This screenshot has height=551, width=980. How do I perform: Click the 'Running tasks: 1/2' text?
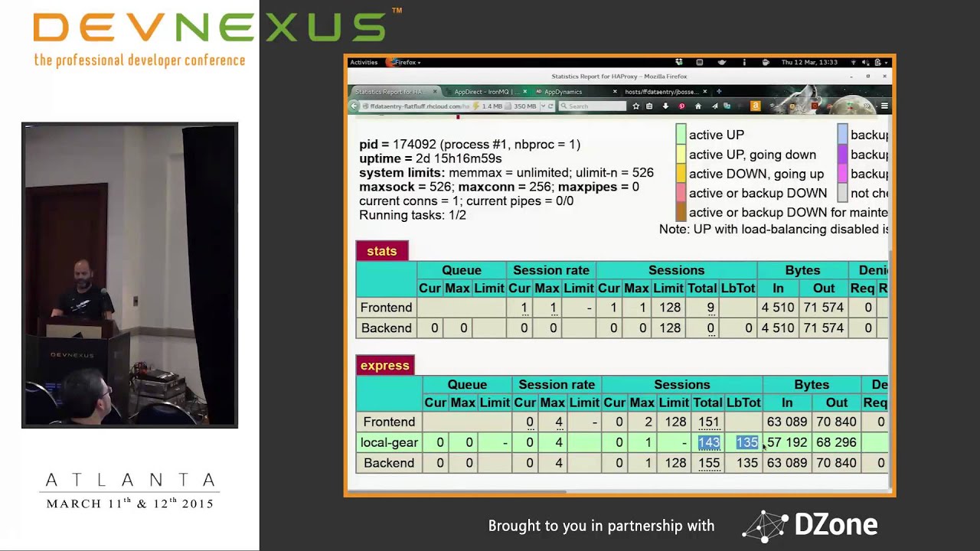pos(413,215)
